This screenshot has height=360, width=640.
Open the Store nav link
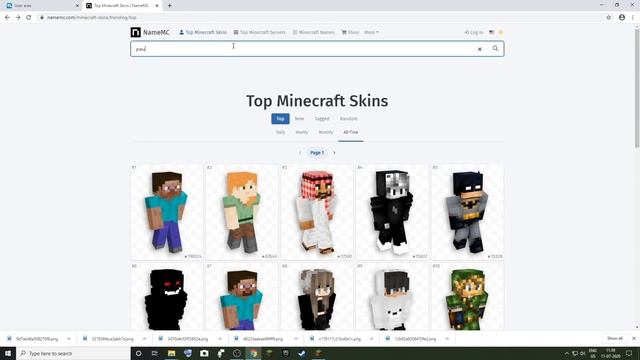[x=350, y=32]
